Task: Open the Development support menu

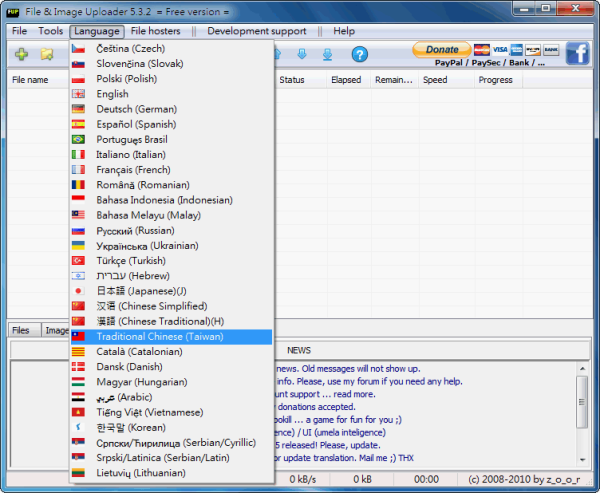Action: [x=257, y=31]
